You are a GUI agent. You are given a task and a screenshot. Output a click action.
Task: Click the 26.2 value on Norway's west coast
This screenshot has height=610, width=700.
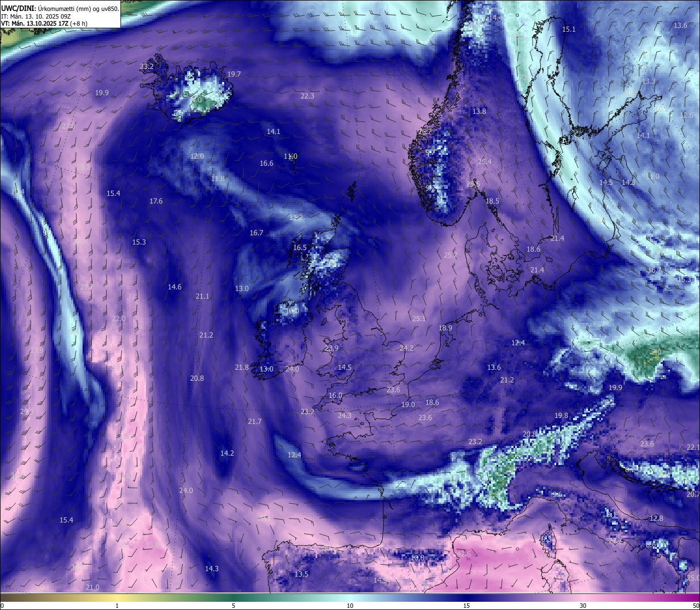(x=424, y=132)
